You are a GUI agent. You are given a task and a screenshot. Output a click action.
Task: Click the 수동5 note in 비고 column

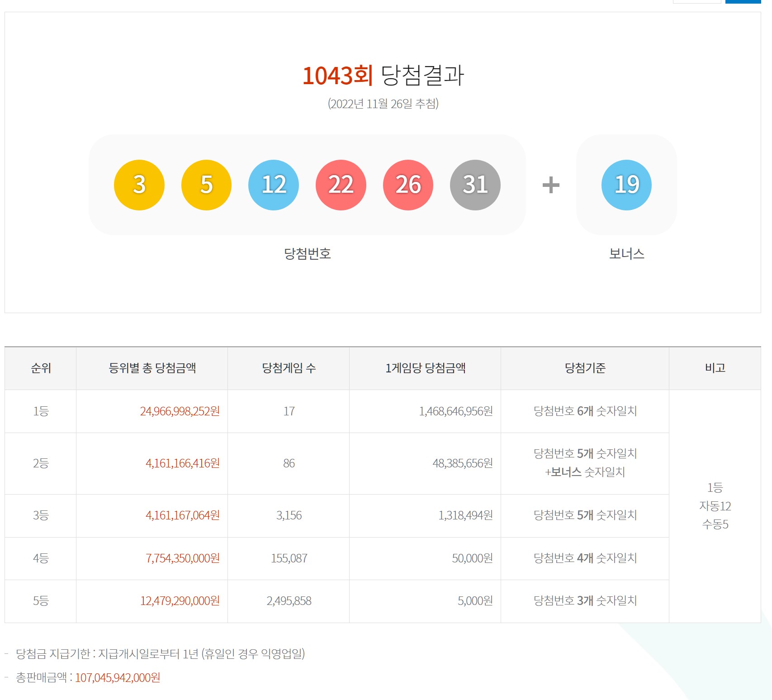point(715,524)
